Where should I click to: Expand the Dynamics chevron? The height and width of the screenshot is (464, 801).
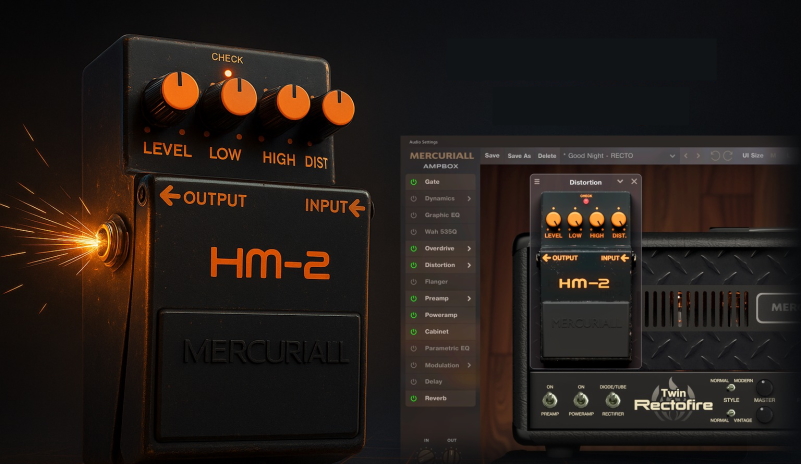tap(469, 198)
